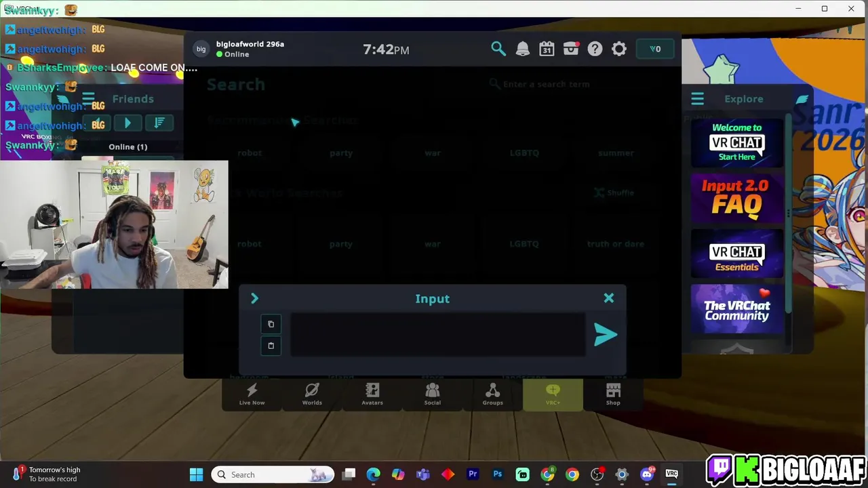Focus the Input text box
The height and width of the screenshot is (488, 868).
[x=438, y=334]
